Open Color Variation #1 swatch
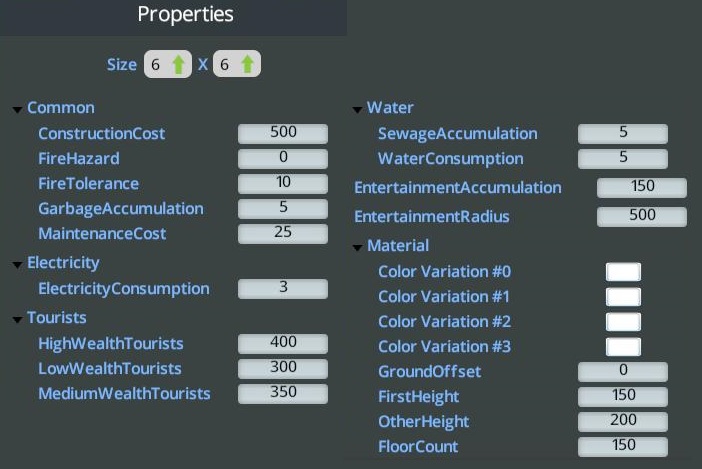This screenshot has width=702, height=469. pyautogui.click(x=623, y=297)
